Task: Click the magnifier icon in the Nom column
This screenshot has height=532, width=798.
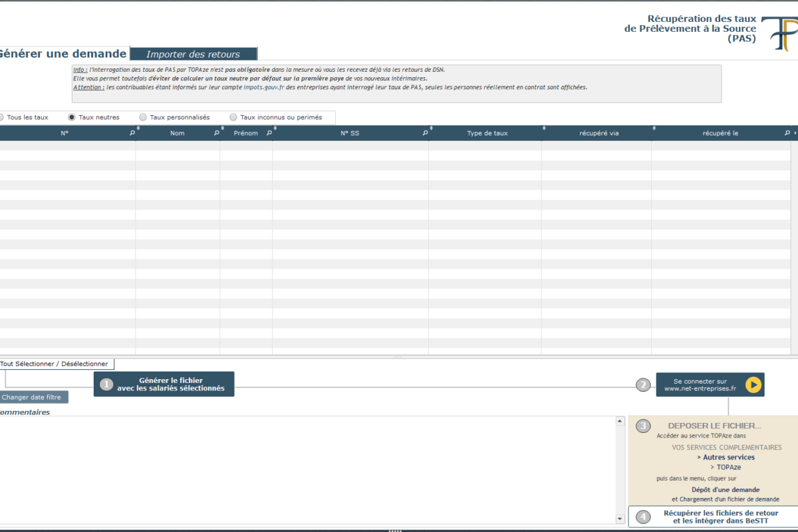Action: click(x=216, y=134)
